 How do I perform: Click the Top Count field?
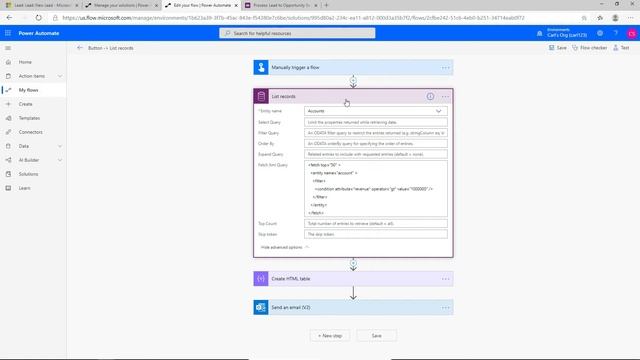point(376,224)
